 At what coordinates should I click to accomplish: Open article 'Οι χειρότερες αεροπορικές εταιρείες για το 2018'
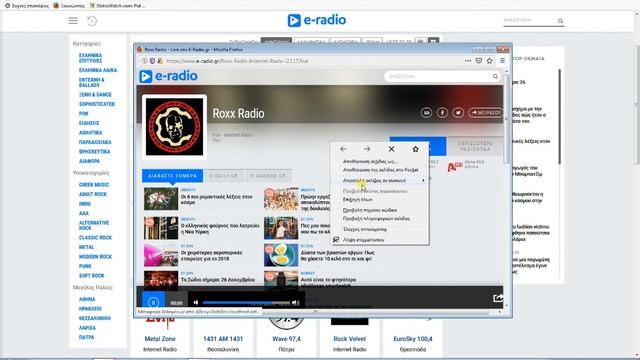(x=211, y=256)
